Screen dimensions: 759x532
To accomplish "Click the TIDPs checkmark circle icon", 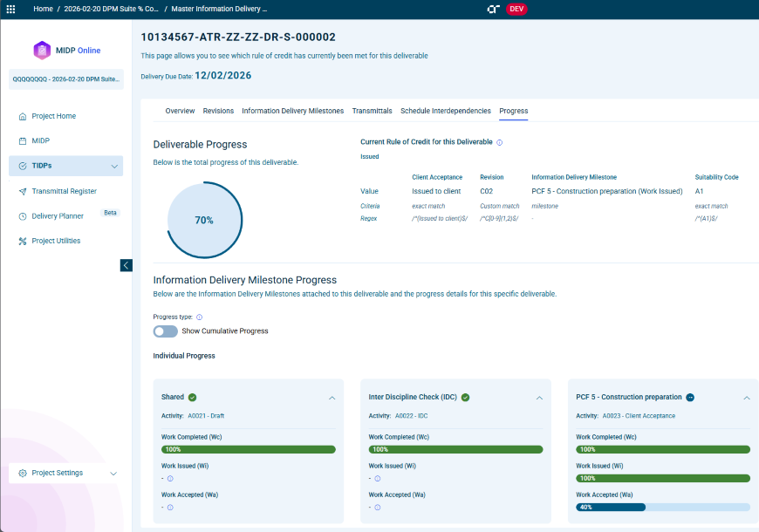I will click(x=23, y=166).
